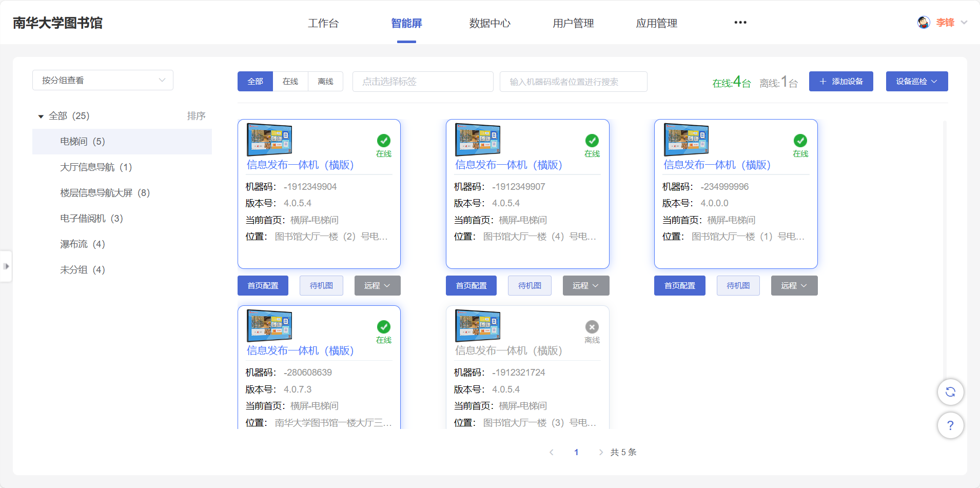Click the offline status icon on device -1912321724

592,327
